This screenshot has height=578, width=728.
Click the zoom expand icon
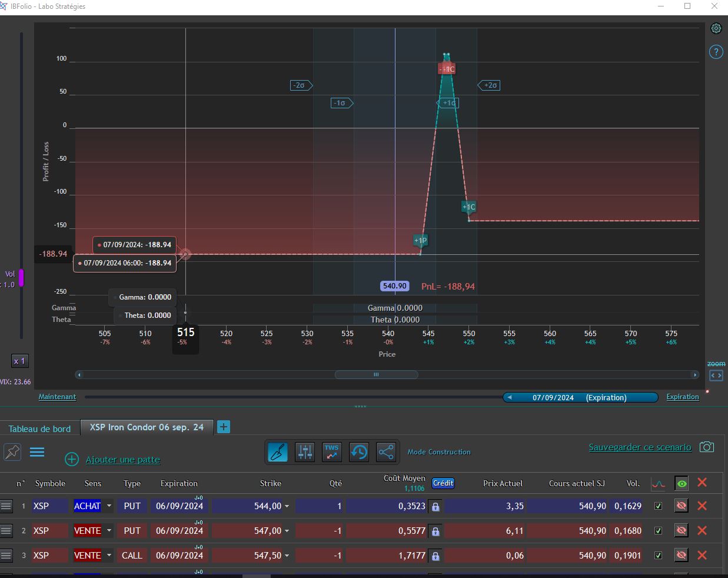click(x=716, y=375)
